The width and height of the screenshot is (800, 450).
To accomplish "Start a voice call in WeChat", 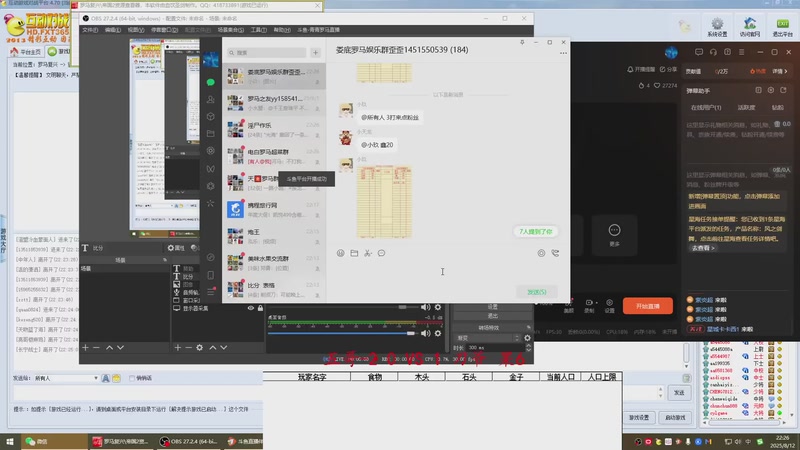I will [555, 253].
